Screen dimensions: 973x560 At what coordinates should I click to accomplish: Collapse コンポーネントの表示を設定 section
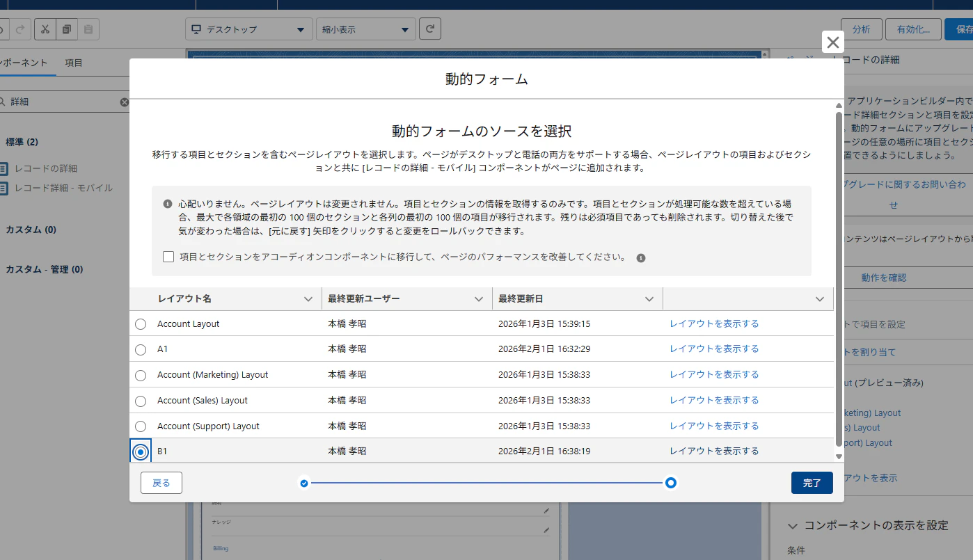pos(792,526)
